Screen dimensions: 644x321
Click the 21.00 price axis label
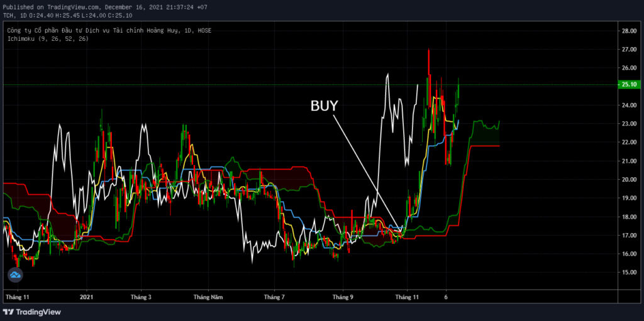coord(628,161)
